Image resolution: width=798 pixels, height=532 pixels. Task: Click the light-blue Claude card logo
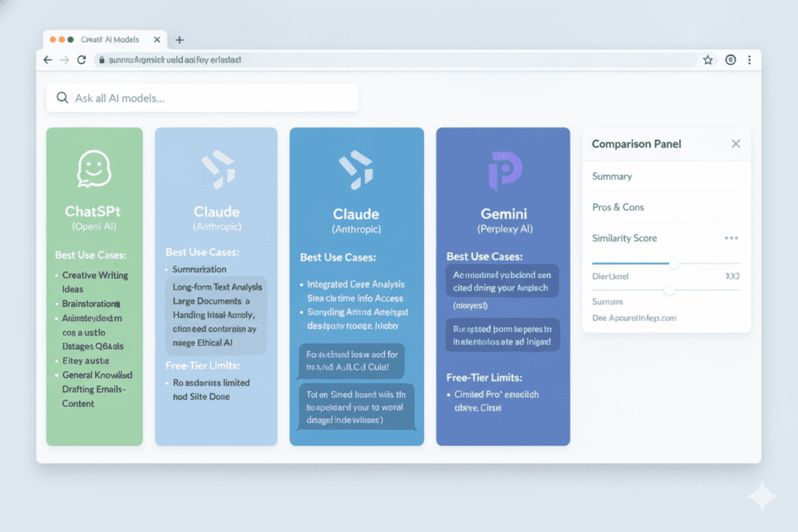point(218,169)
